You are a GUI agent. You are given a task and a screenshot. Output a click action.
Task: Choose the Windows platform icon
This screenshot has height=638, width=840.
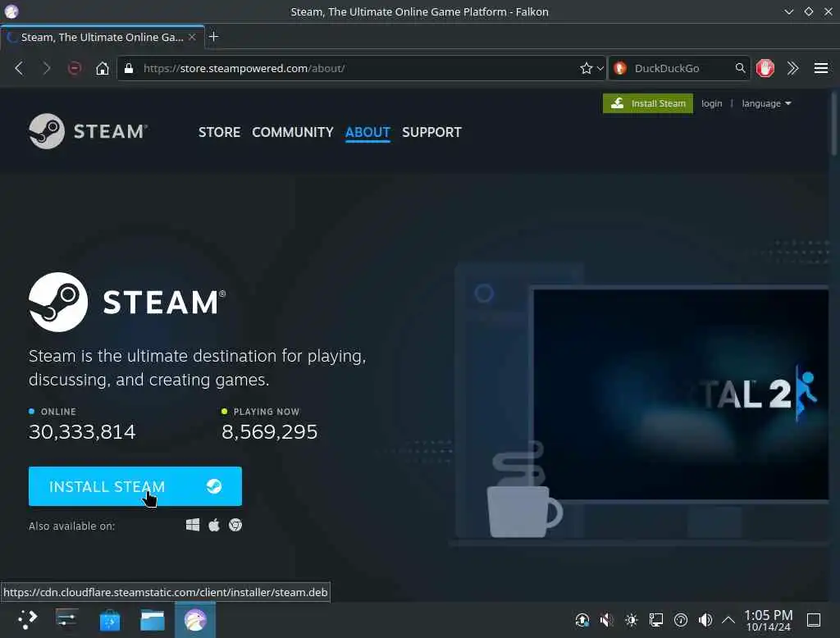click(193, 525)
